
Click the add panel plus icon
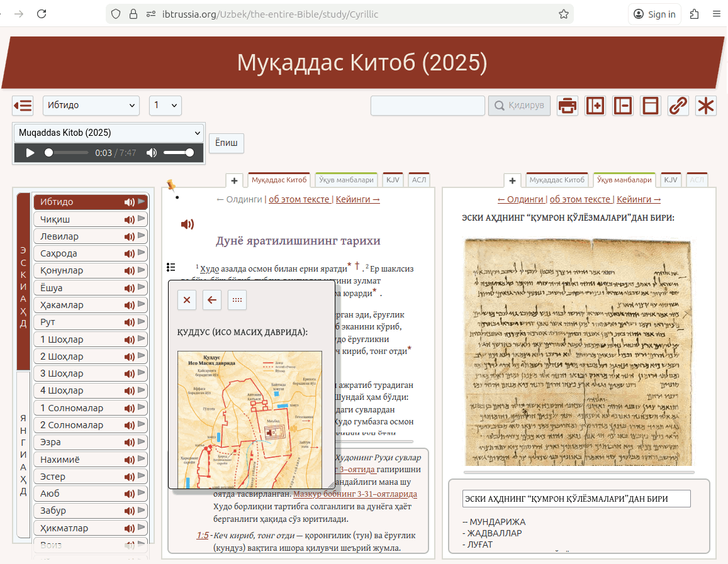coord(595,106)
